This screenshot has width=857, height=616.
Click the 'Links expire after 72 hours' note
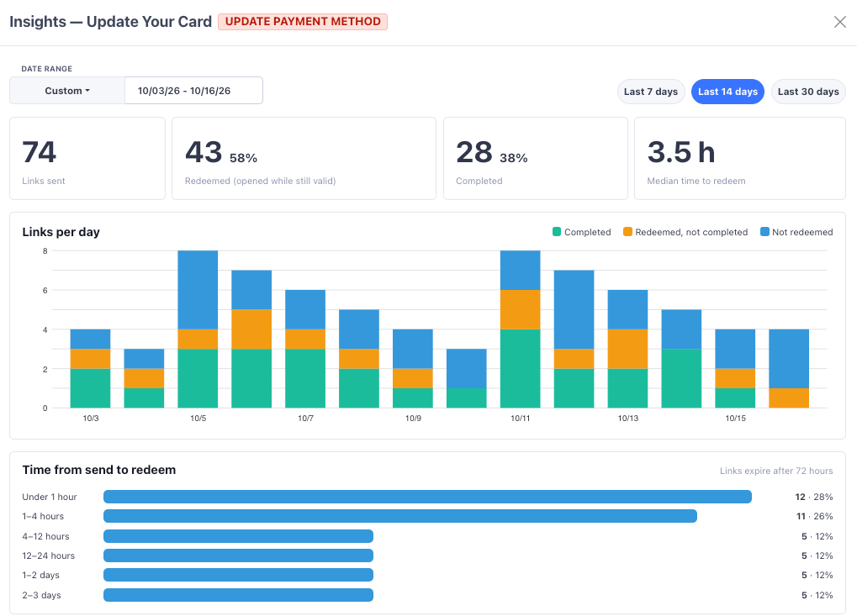(776, 471)
